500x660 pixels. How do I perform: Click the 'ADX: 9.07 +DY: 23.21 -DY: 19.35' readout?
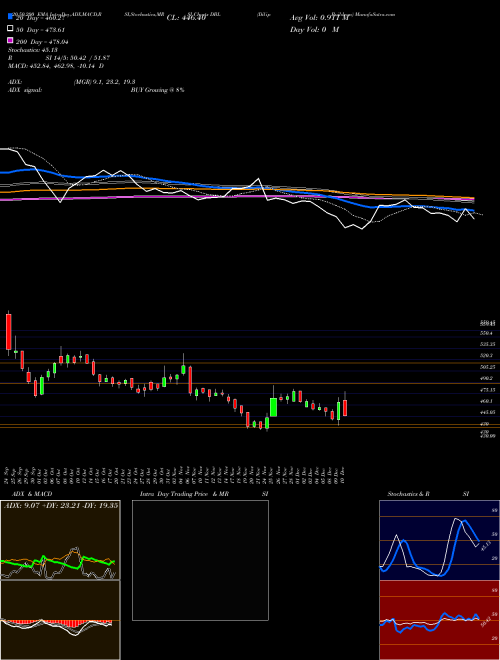(x=61, y=506)
